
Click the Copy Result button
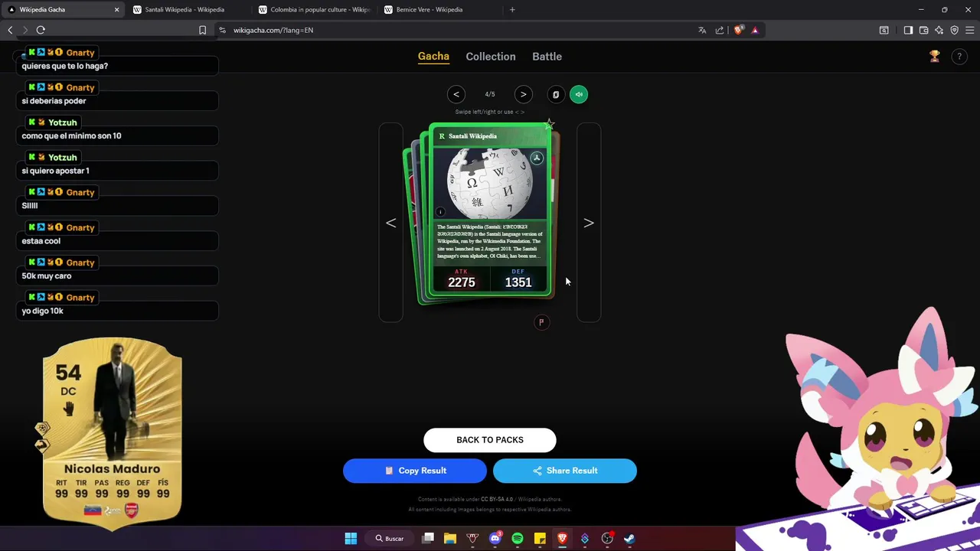click(415, 471)
